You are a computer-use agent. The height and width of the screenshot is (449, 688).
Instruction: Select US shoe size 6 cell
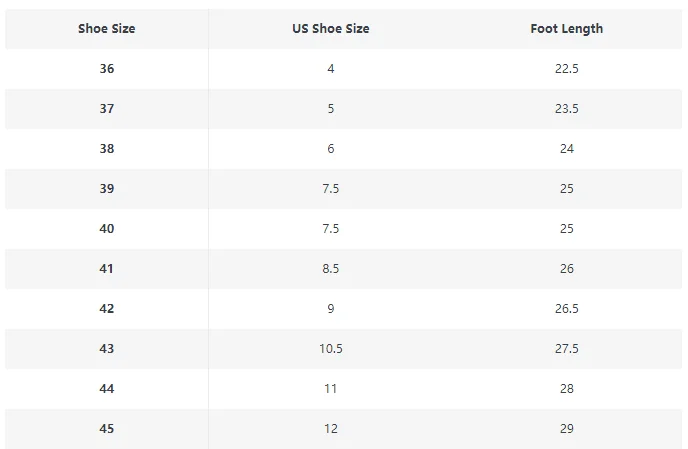[330, 149]
